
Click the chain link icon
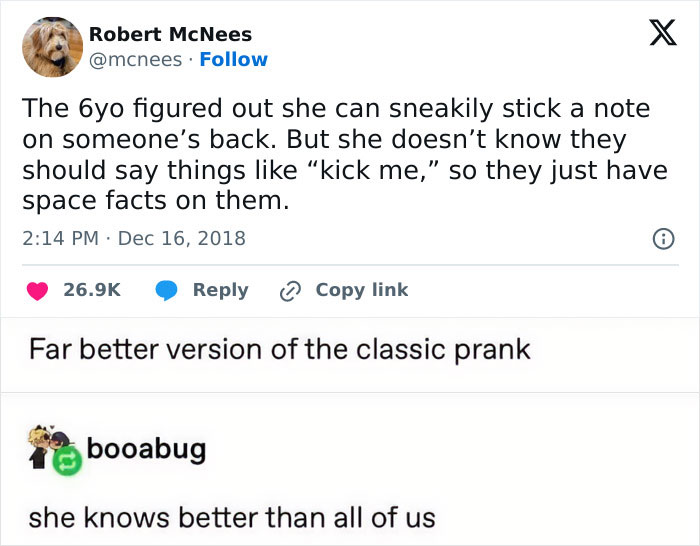[291, 290]
